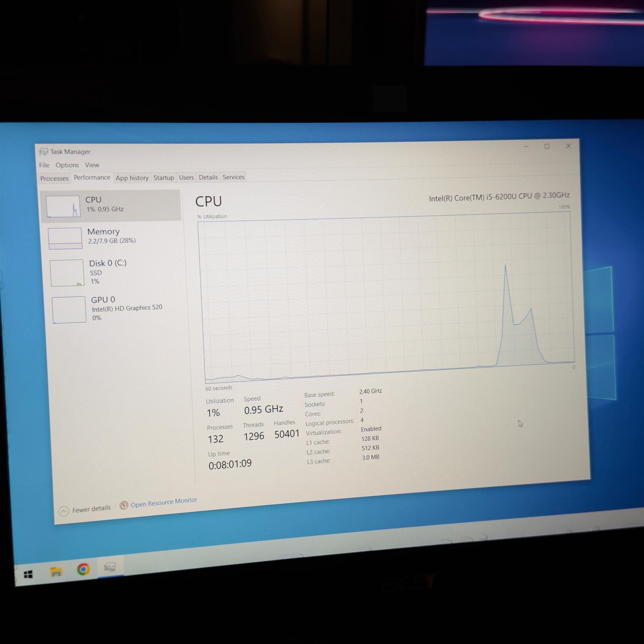Click the 0.95 GHz speed value

point(263,409)
